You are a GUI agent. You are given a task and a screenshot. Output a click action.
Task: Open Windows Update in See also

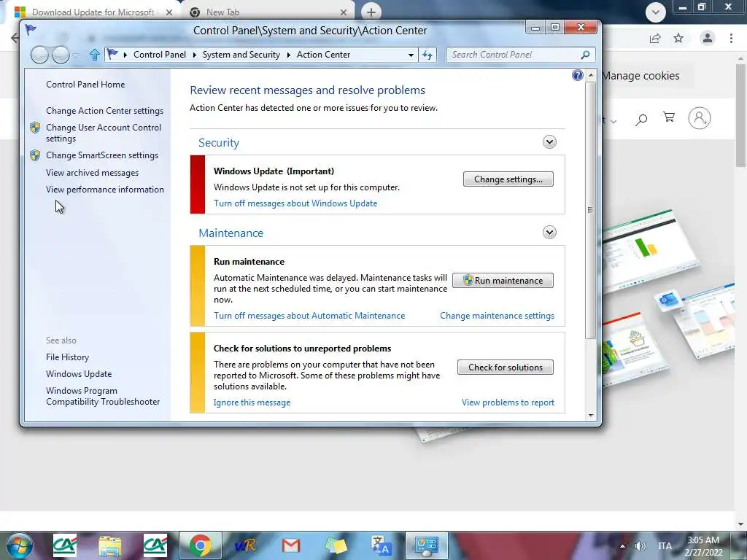79,374
